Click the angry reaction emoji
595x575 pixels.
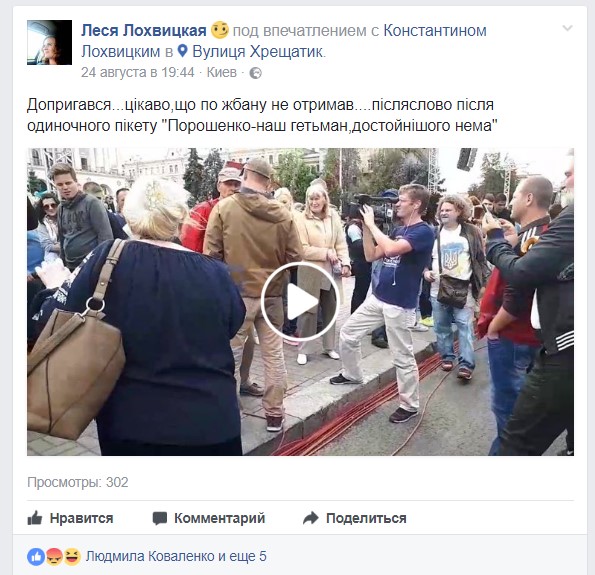[x=54, y=557]
